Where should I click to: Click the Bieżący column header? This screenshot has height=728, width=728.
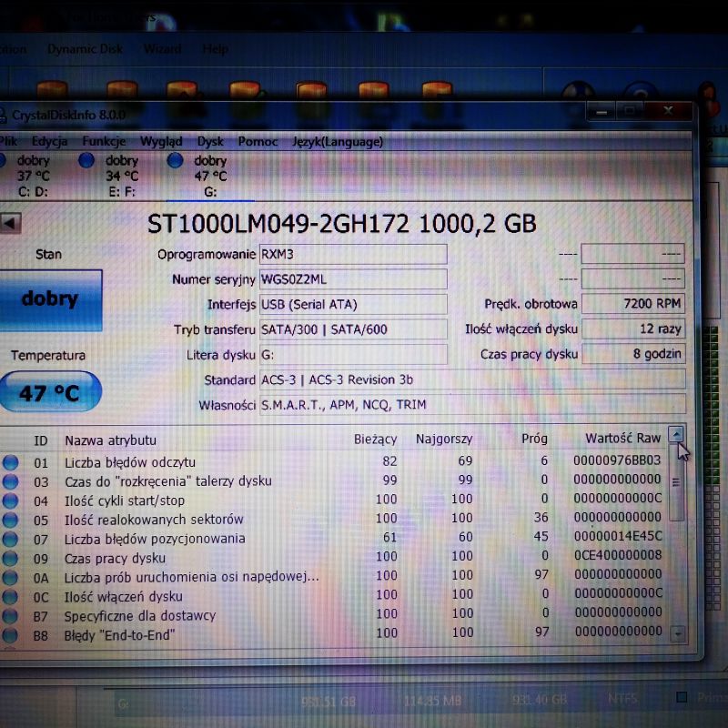tap(375, 440)
